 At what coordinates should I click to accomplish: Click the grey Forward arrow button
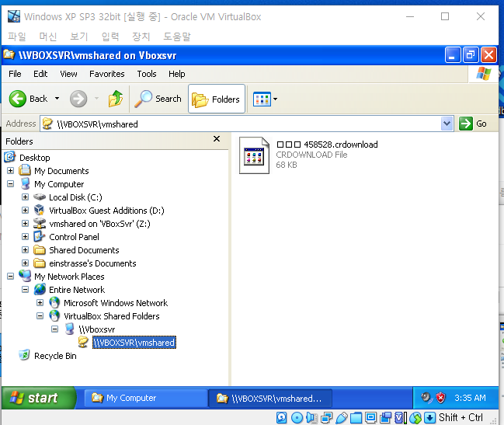pos(78,99)
